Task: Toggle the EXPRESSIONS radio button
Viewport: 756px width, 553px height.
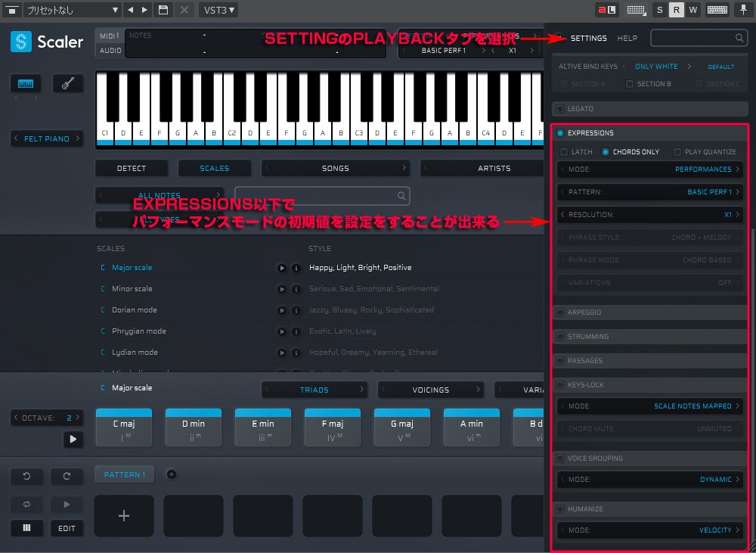Action: tap(559, 133)
